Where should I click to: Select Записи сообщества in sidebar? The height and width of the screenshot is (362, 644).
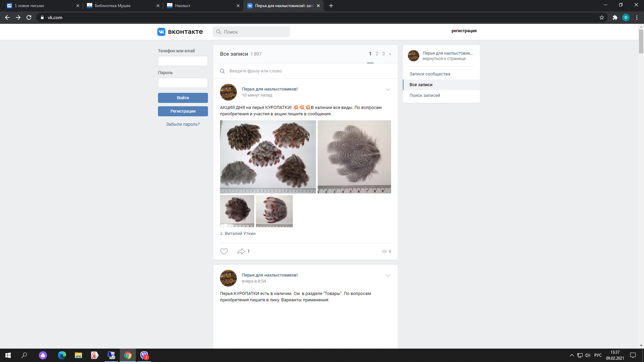pyautogui.click(x=430, y=74)
